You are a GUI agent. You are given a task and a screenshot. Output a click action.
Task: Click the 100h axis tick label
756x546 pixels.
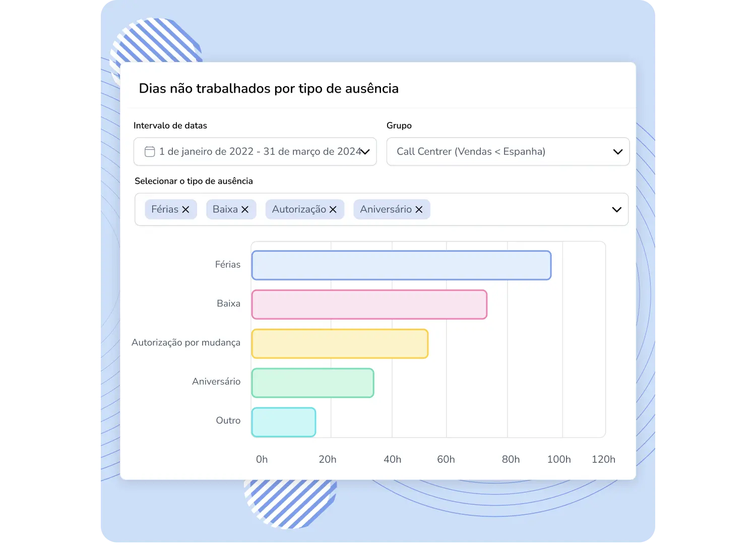coord(559,459)
